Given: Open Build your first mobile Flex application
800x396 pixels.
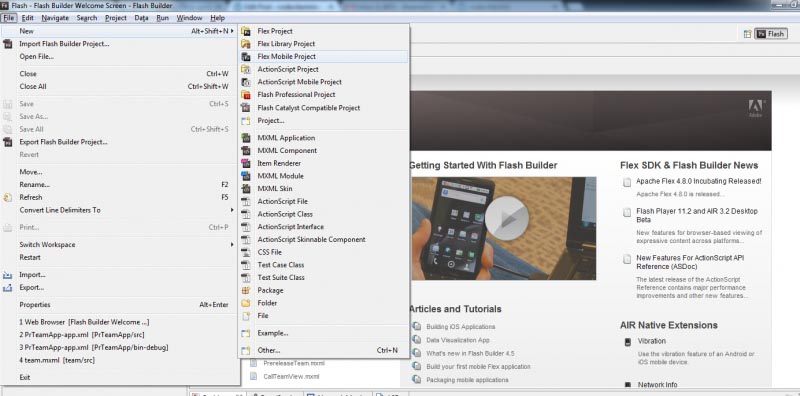Looking at the screenshot, I should click(x=479, y=366).
